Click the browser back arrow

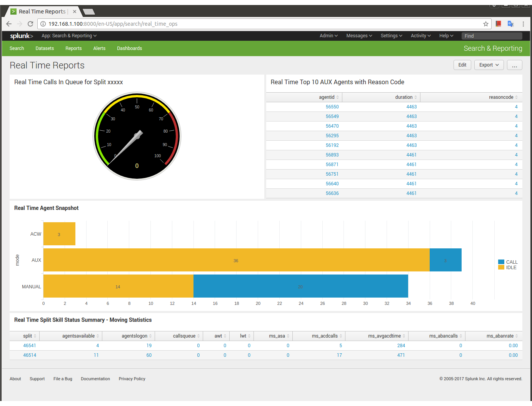(x=9, y=24)
